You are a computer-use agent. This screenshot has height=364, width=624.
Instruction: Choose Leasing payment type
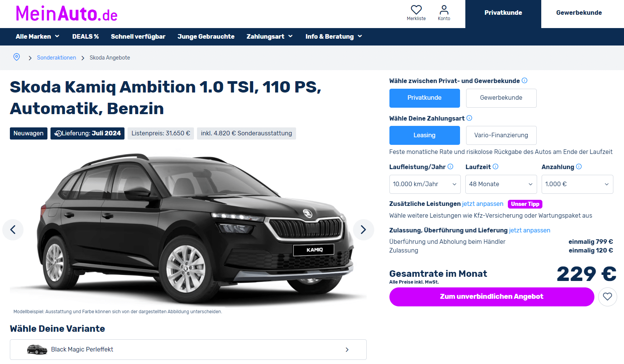pos(424,135)
